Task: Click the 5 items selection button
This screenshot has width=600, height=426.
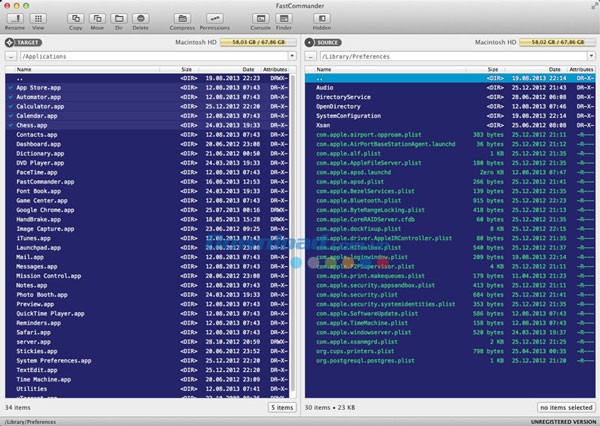Action: [x=282, y=408]
